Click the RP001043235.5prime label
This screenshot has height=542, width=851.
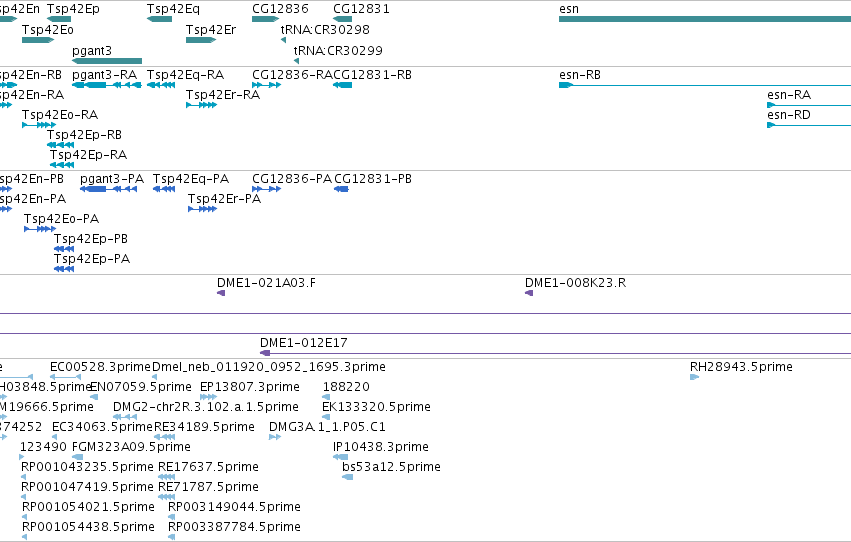[87, 467]
